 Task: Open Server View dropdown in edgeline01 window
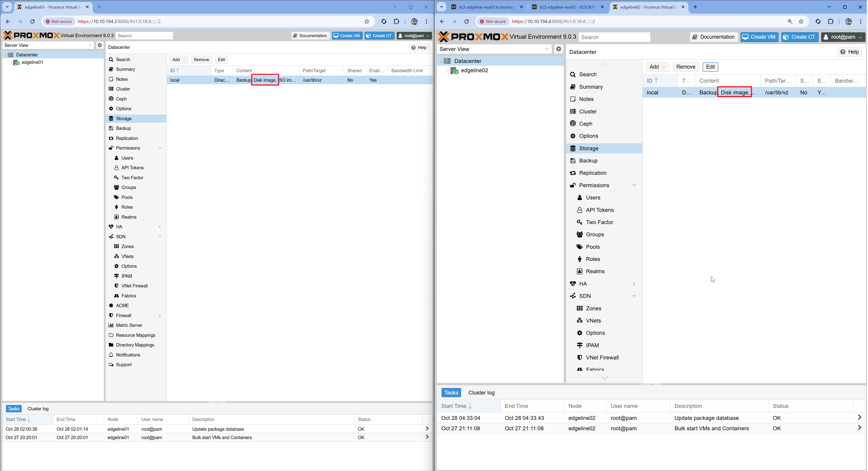click(x=48, y=45)
